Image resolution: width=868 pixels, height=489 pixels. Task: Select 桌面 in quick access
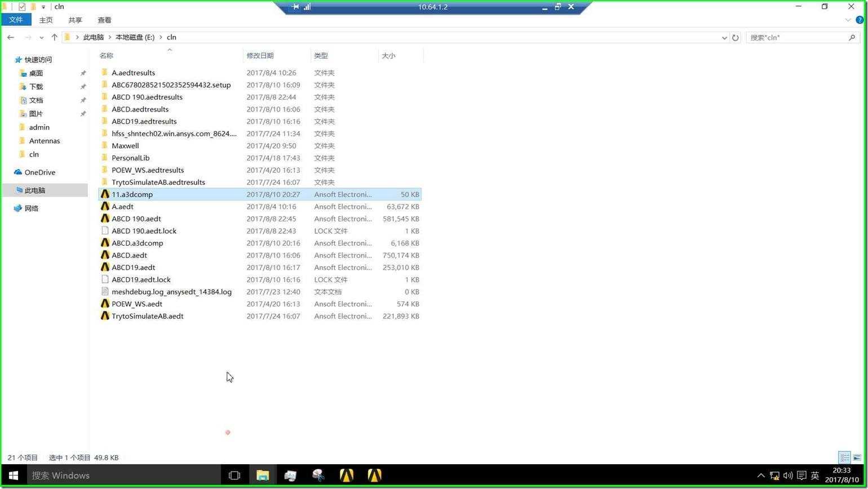[x=36, y=73]
